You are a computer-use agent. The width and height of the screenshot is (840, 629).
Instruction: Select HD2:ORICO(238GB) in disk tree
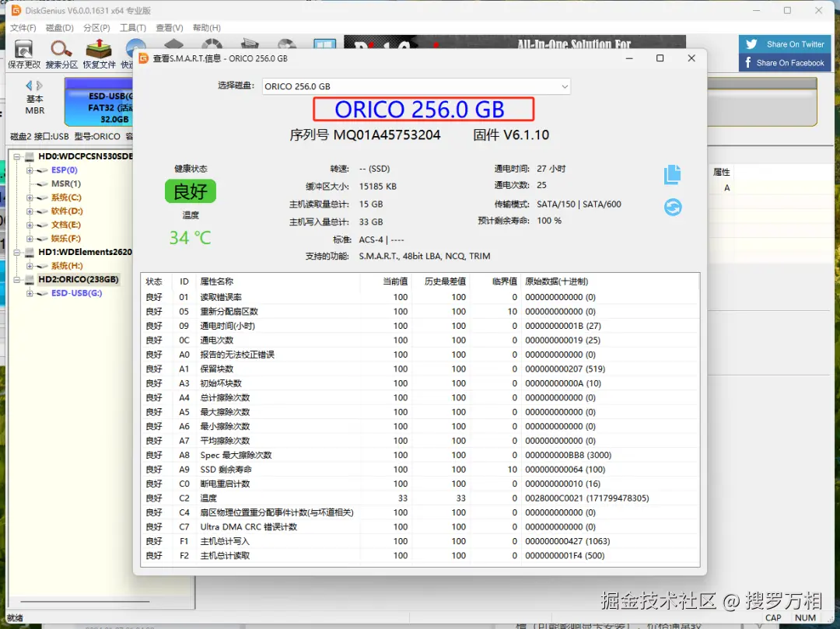pyautogui.click(x=79, y=279)
